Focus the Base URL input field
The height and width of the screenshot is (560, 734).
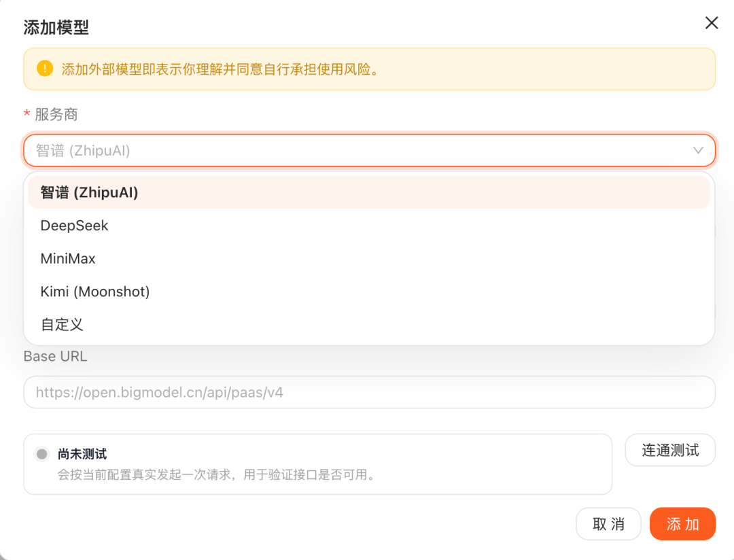[369, 392]
